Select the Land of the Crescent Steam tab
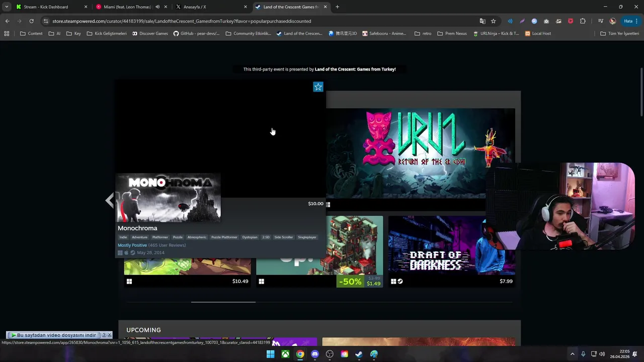The width and height of the screenshot is (644, 362). pos(290,7)
